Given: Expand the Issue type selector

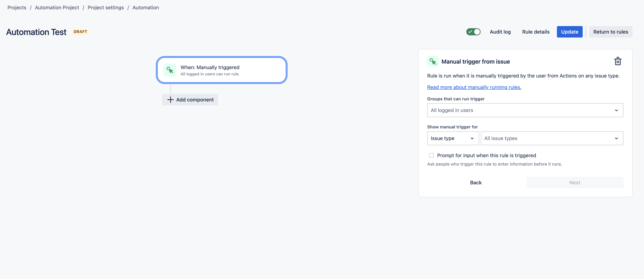Looking at the screenshot, I should (453, 138).
